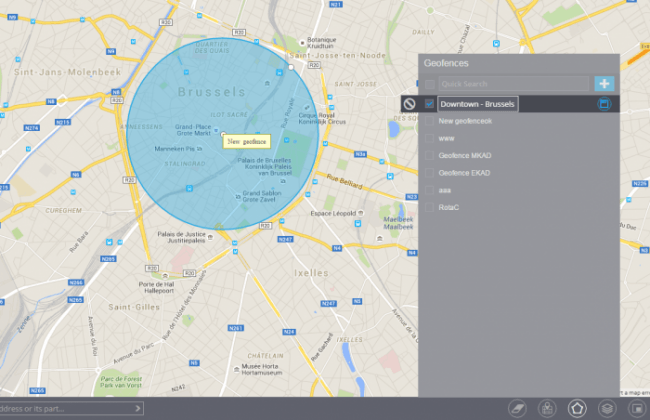Click the Saint-Gilles district label
The height and width of the screenshot is (420, 650).
134,307
